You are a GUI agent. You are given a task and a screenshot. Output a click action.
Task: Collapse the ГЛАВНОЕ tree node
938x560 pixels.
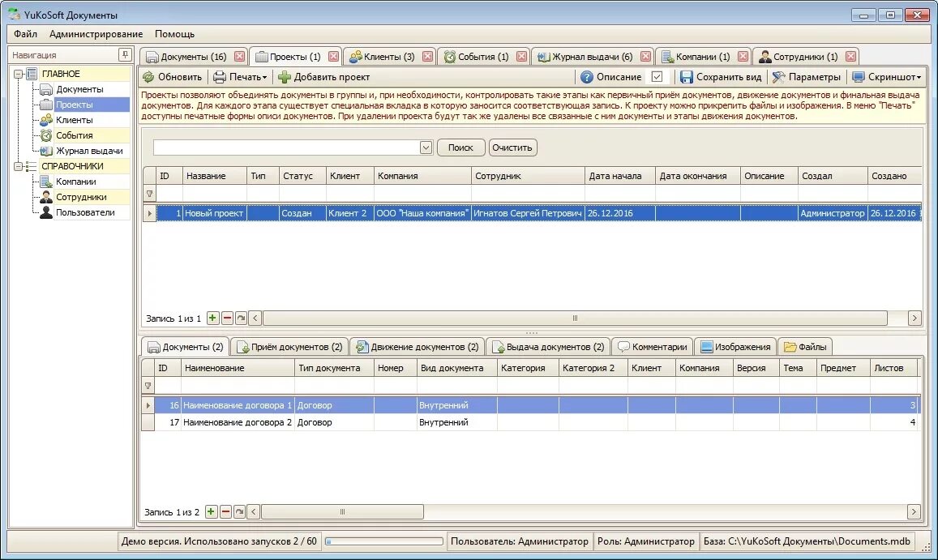pyautogui.click(x=18, y=74)
